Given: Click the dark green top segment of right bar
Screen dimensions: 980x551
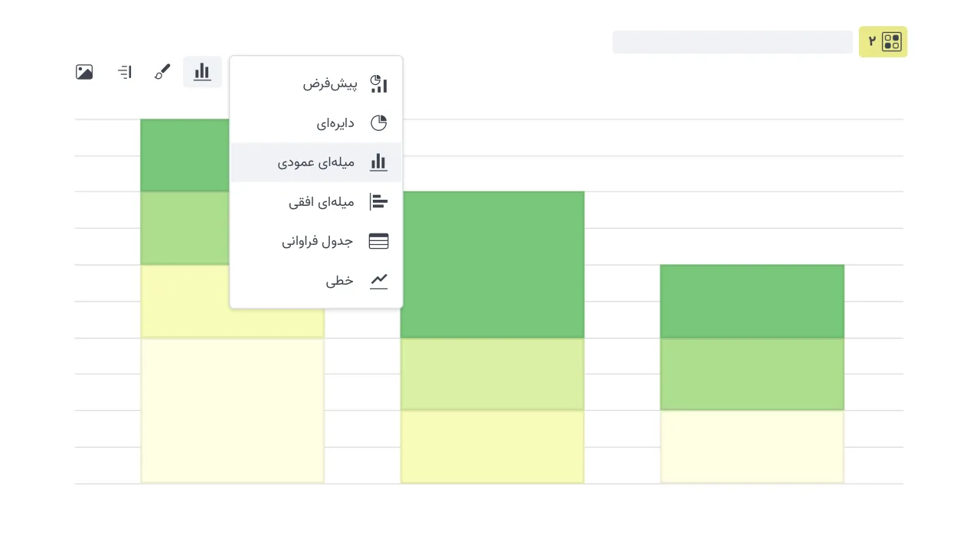Looking at the screenshot, I should (x=752, y=301).
